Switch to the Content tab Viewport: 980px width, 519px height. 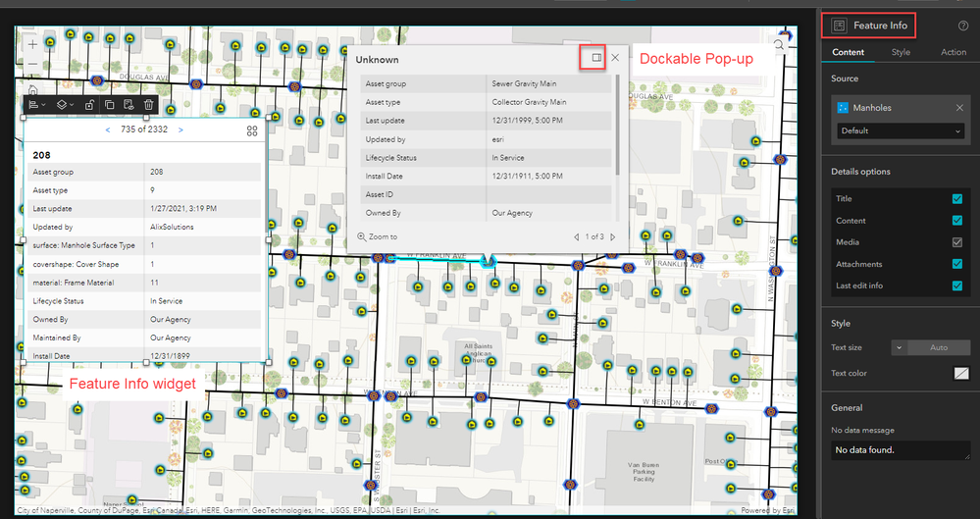pos(849,52)
